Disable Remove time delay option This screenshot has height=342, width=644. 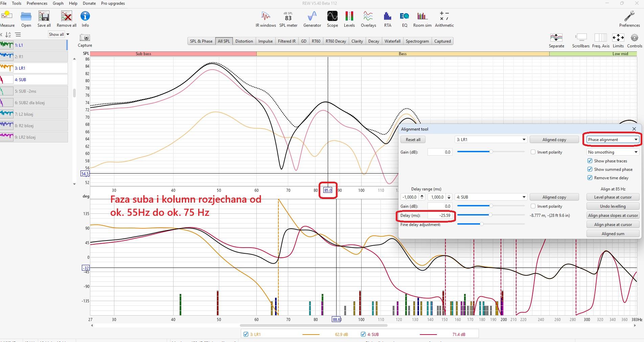[590, 178]
